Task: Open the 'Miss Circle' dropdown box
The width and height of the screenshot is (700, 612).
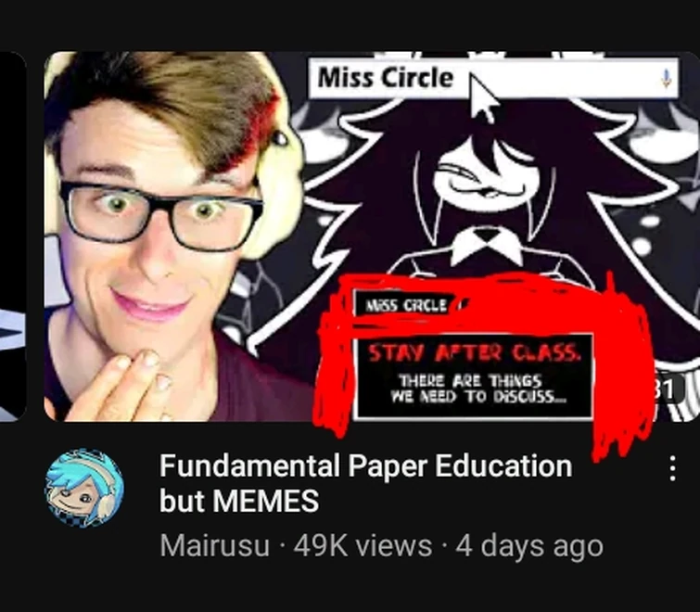Action: point(493,79)
